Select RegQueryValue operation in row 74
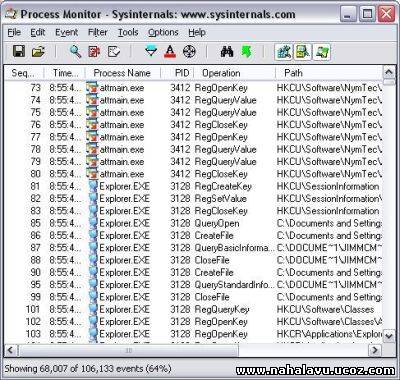 click(x=225, y=101)
